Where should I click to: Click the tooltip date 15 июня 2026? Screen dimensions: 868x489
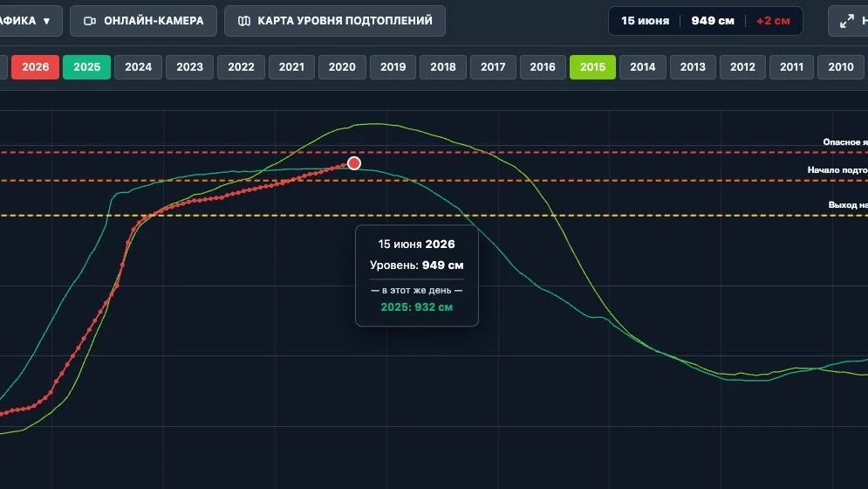(x=417, y=244)
